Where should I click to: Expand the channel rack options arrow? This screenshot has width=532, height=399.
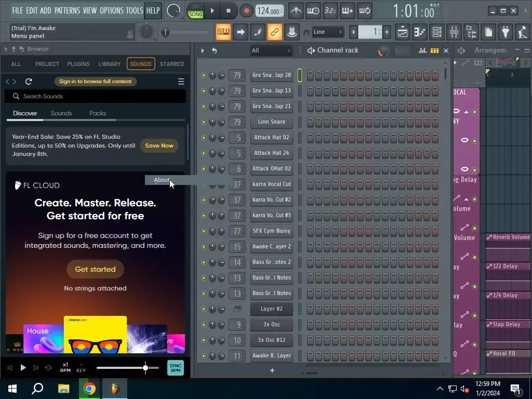(x=203, y=50)
